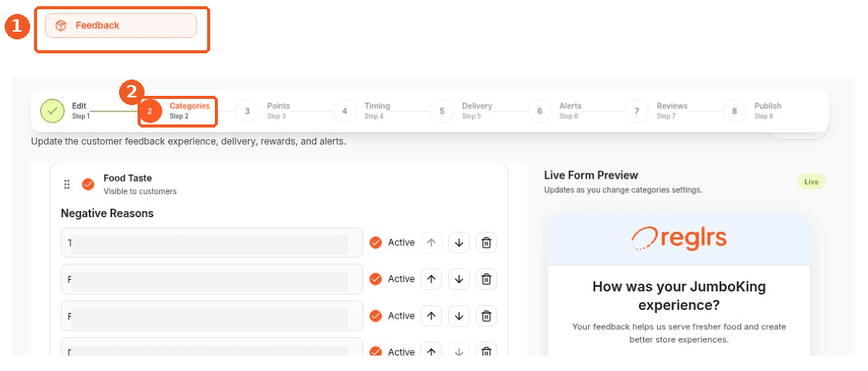Focus the first negative reason text field
Image resolution: width=868 pixels, height=371 pixels.
click(x=212, y=243)
